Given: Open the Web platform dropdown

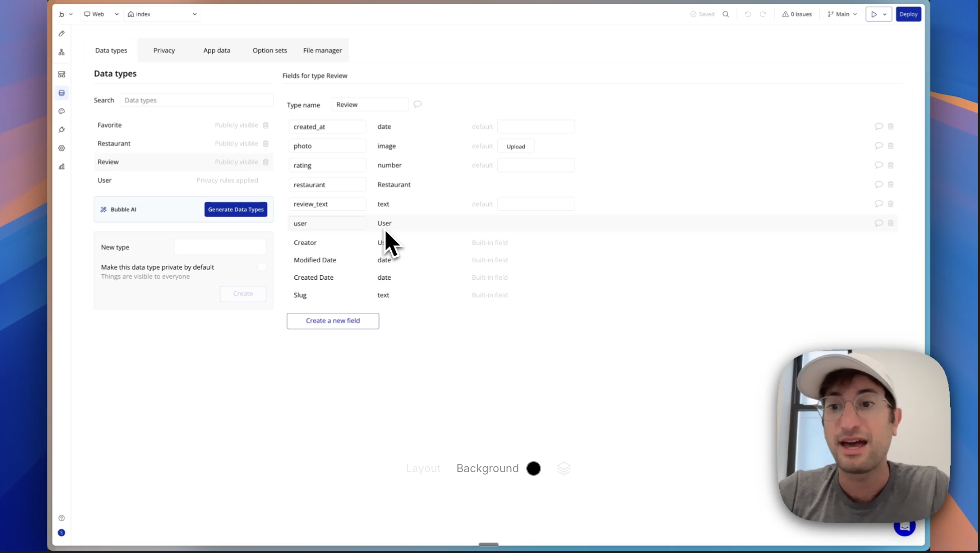Looking at the screenshot, I should [x=101, y=14].
